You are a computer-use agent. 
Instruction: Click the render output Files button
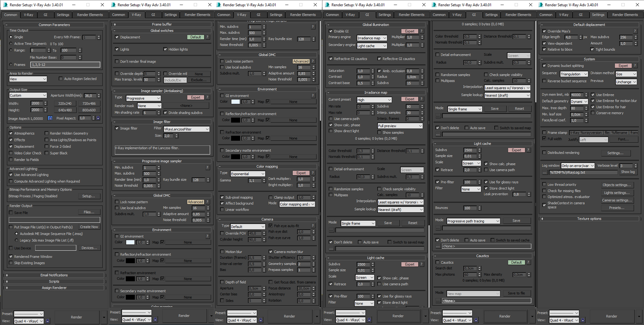[89, 212]
